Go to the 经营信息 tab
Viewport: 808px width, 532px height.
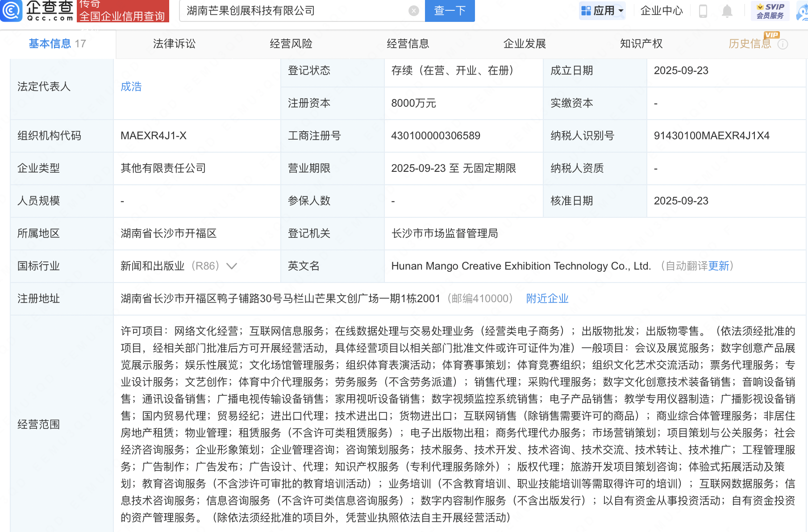[x=408, y=44]
